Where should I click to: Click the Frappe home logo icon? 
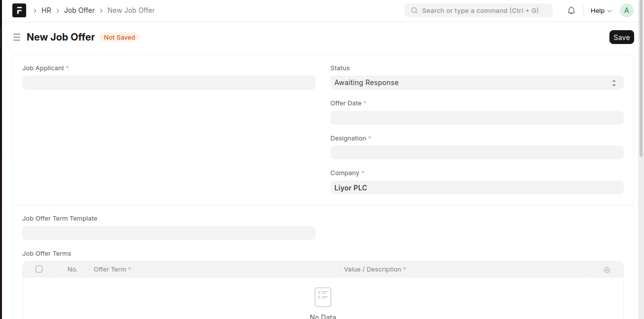point(19,10)
